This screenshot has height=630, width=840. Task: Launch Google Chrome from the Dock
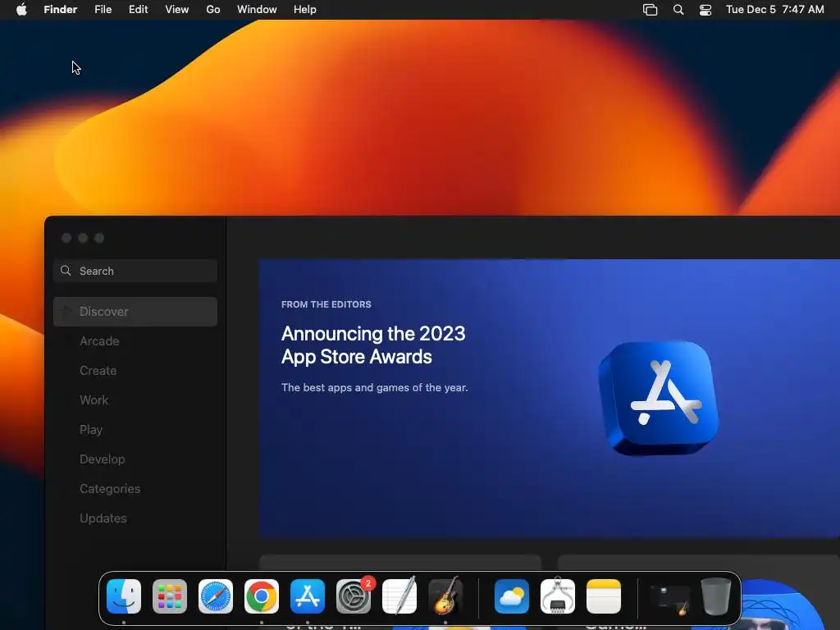[x=262, y=596]
